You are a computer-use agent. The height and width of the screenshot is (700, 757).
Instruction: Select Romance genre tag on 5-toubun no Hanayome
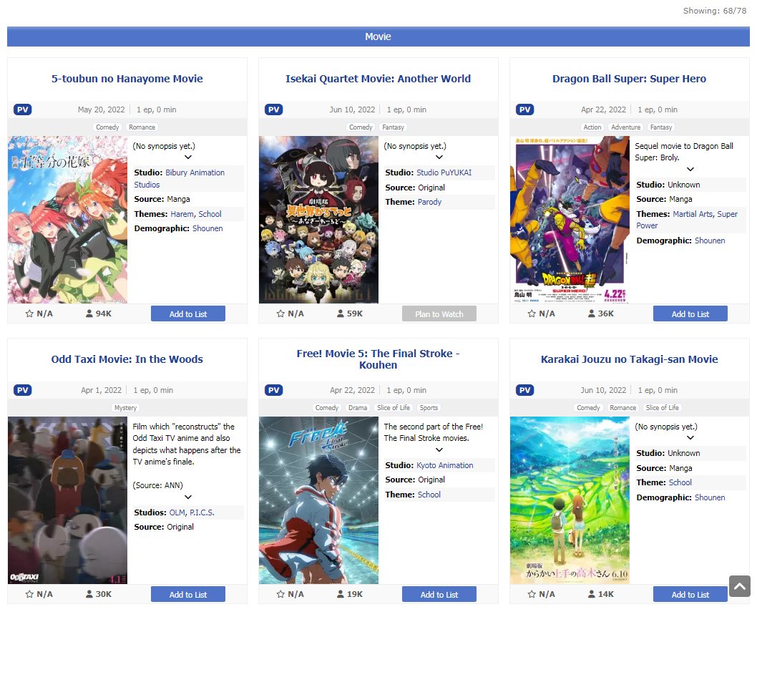tap(142, 127)
